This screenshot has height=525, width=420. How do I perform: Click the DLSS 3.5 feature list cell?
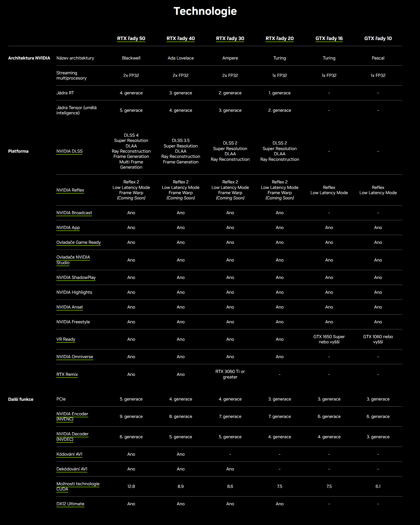coord(181,151)
